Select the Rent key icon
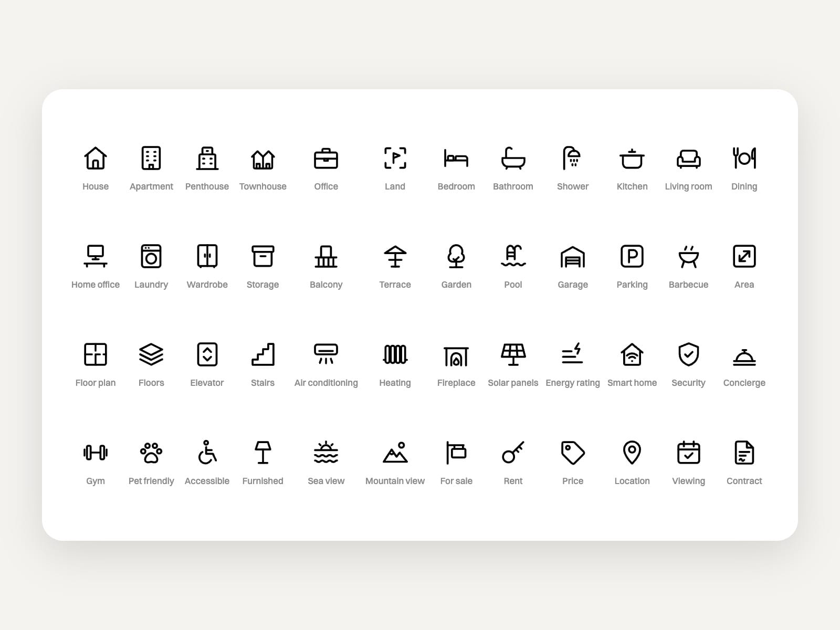This screenshot has width=840, height=630. (x=513, y=453)
